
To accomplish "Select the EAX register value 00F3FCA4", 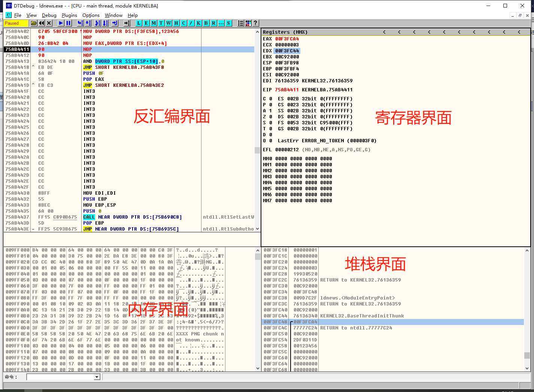I will 287,39.
